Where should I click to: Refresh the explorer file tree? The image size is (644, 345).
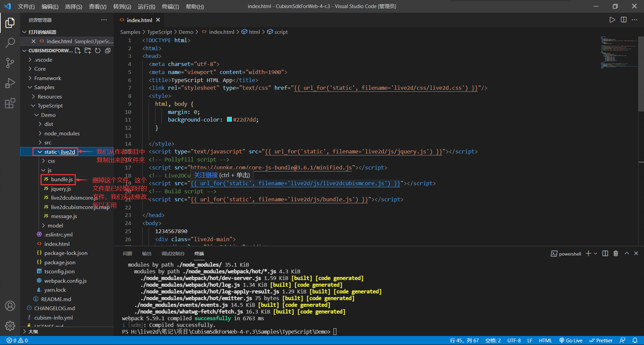[98, 50]
